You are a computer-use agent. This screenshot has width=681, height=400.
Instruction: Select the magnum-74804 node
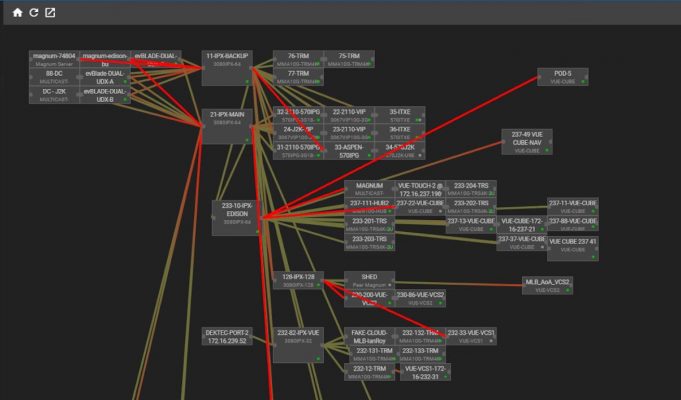point(54,60)
